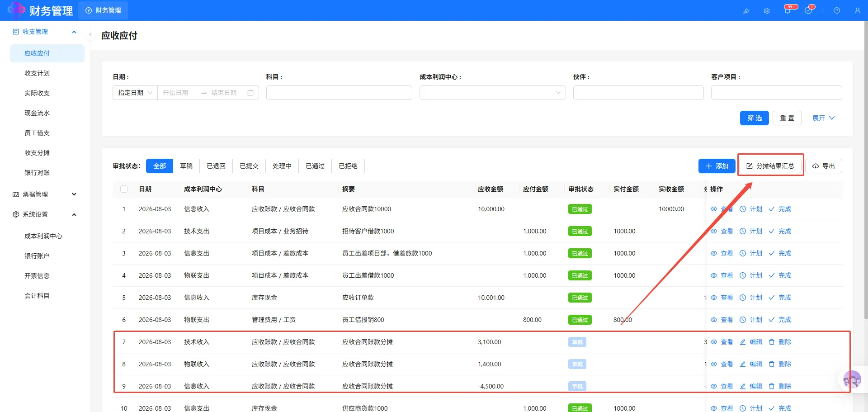
Task: Open 分摊结果汇总 summary
Action: pyautogui.click(x=770, y=166)
